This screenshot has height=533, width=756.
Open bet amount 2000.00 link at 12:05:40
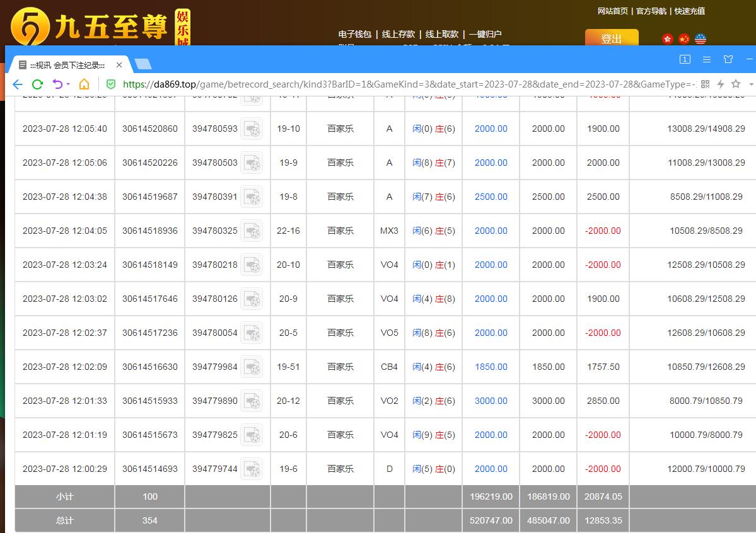[491, 129]
